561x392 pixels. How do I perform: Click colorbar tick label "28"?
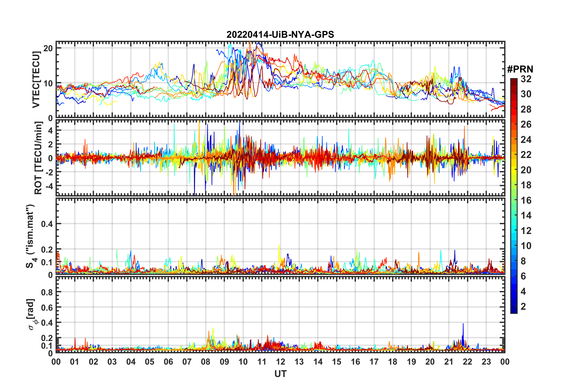[526, 109]
